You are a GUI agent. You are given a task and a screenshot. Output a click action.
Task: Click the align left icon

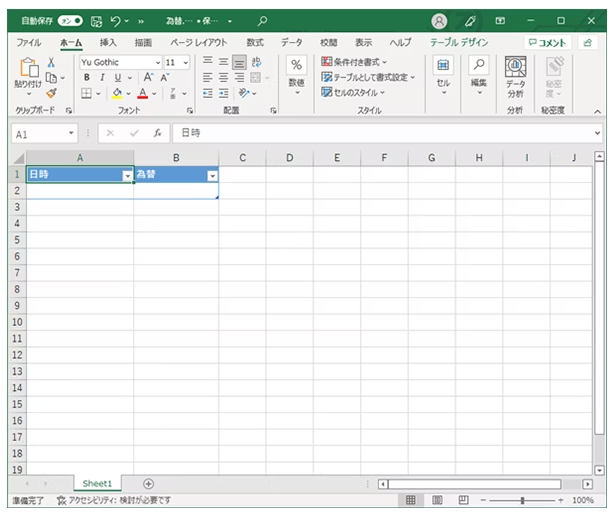[208, 78]
